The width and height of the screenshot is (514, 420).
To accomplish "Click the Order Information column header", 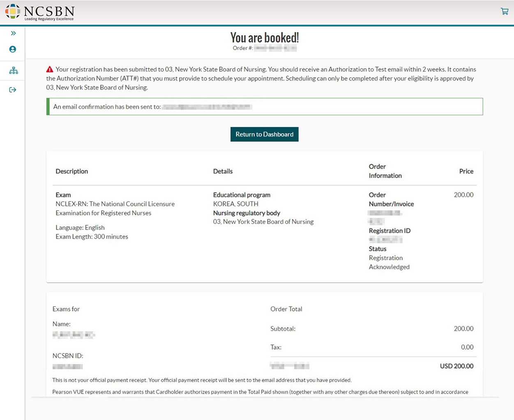I will coord(385,171).
